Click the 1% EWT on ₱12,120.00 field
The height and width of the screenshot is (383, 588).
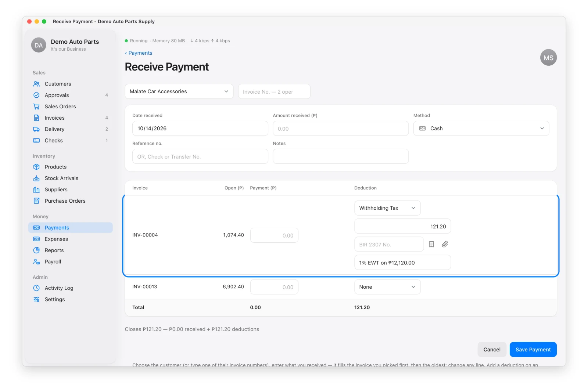point(402,263)
